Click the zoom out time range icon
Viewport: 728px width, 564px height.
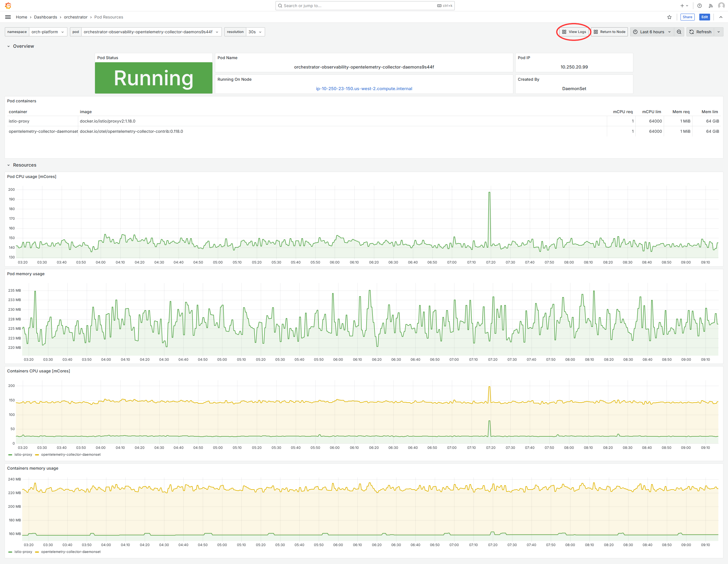click(679, 32)
